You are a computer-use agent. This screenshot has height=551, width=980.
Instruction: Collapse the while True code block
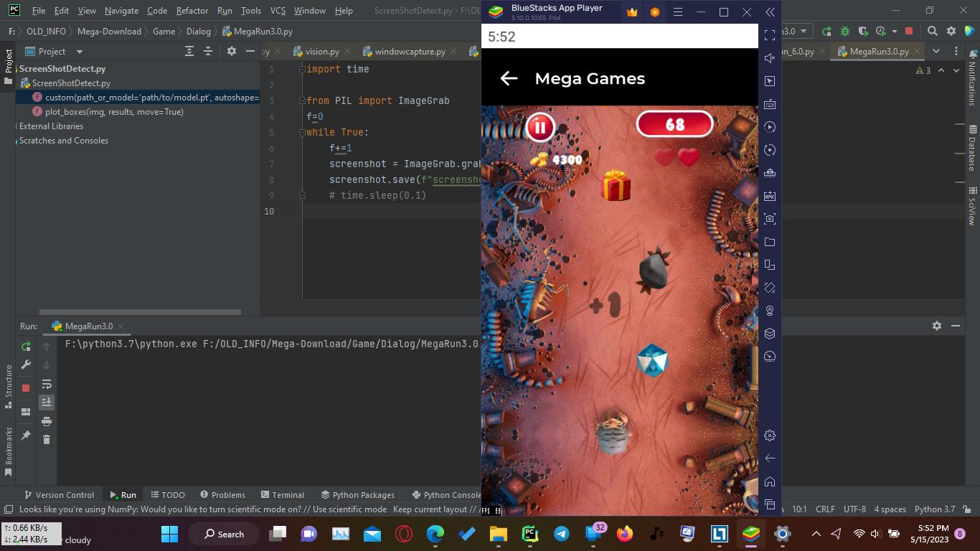tap(302, 132)
